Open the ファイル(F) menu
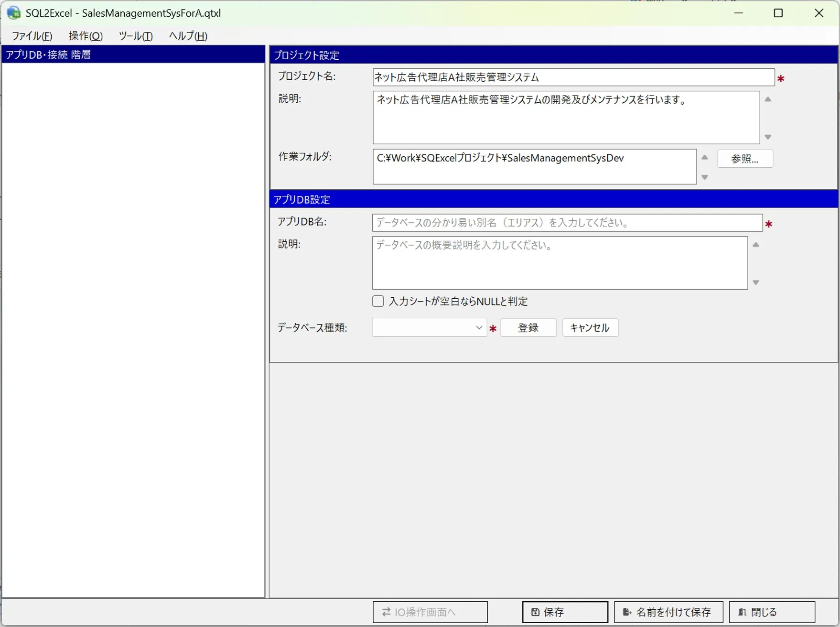The height and width of the screenshot is (627, 840). (x=32, y=36)
